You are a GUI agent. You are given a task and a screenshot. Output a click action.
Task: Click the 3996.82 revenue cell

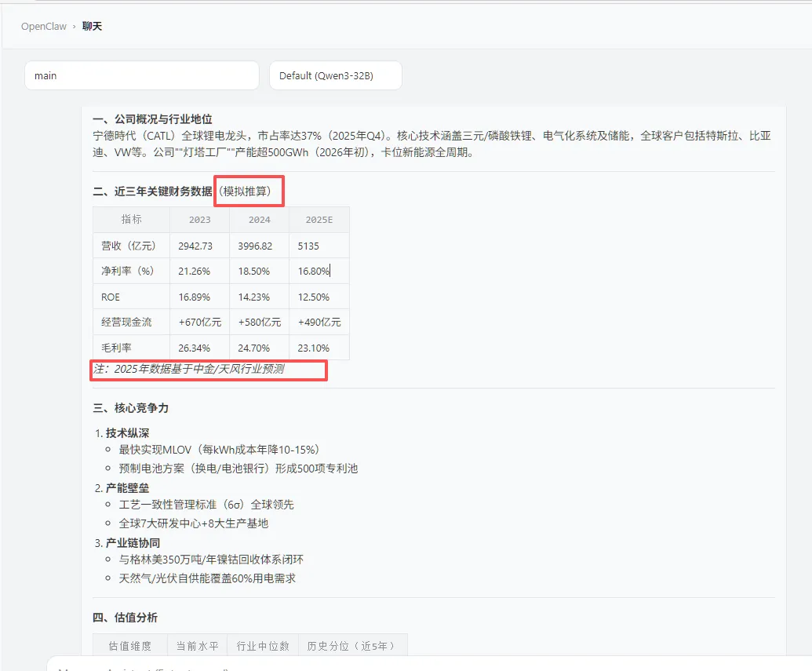259,246
